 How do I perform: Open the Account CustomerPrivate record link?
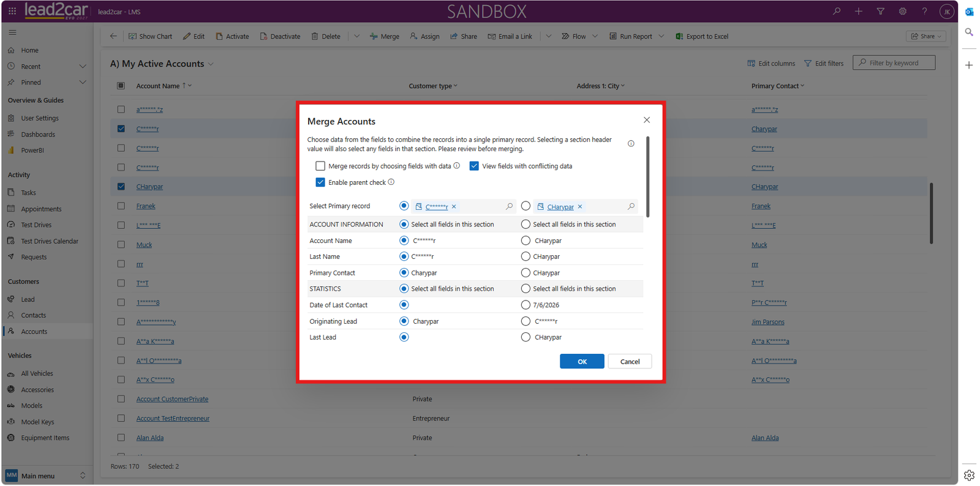tap(172, 399)
